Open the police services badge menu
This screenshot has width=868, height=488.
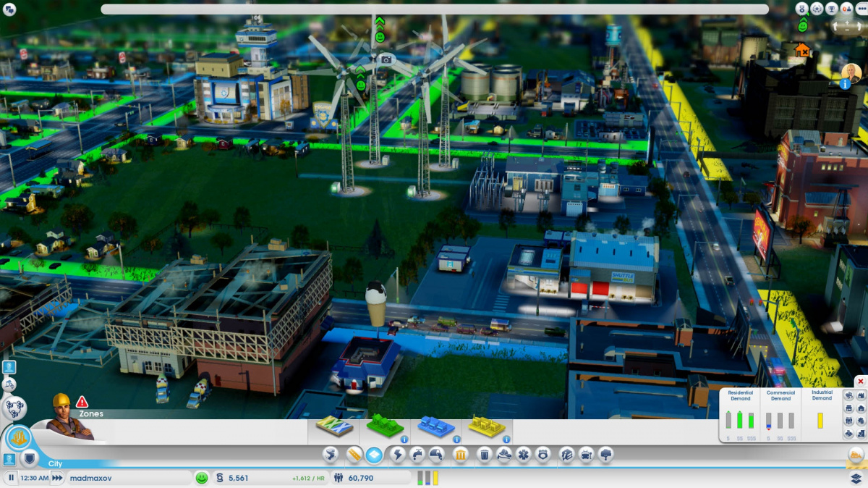[542, 453]
